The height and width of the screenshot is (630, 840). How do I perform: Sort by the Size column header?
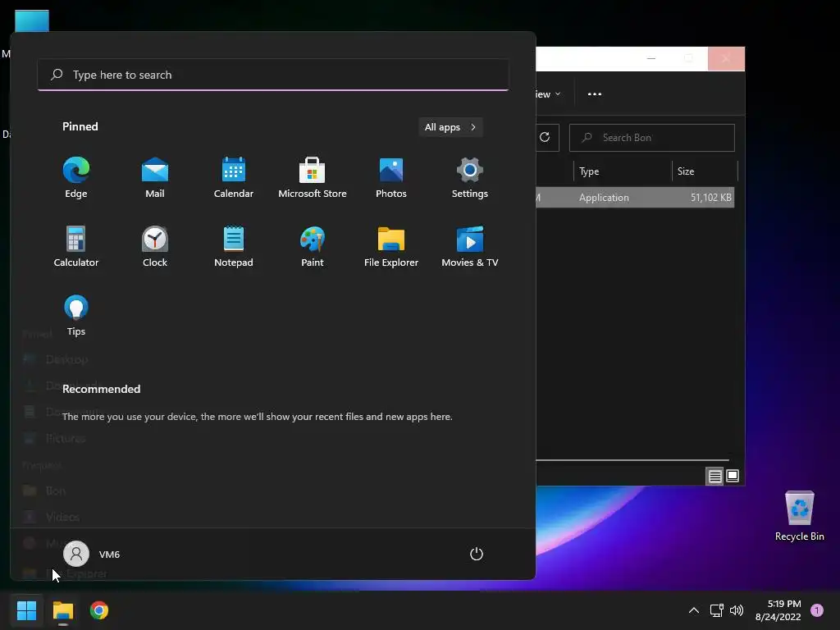705,171
